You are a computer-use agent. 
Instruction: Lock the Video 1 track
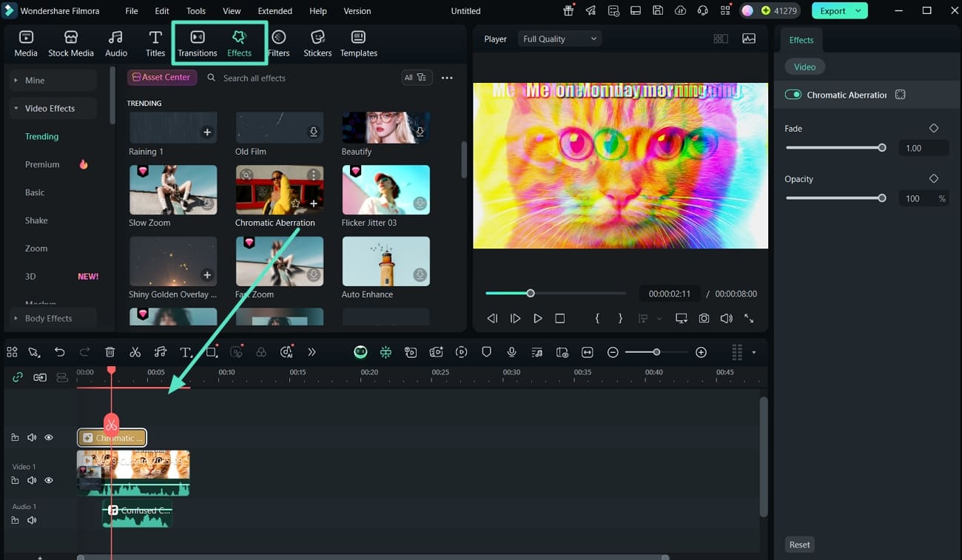[15, 480]
